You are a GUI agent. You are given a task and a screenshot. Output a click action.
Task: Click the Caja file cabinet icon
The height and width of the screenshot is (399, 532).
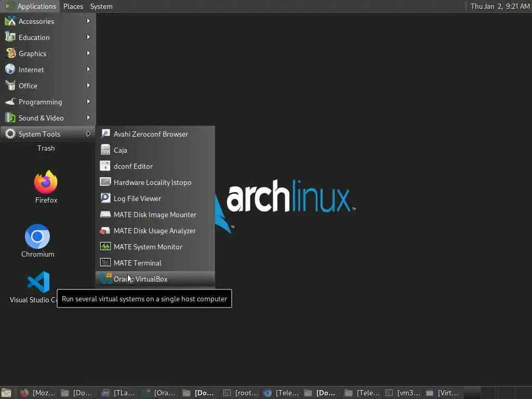coord(105,150)
